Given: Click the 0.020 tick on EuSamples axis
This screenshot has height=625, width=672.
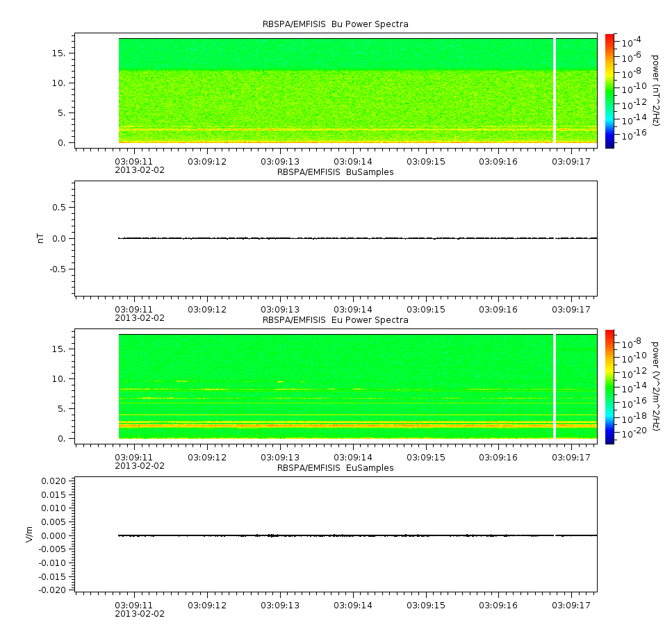Looking at the screenshot, I should coord(54,481).
